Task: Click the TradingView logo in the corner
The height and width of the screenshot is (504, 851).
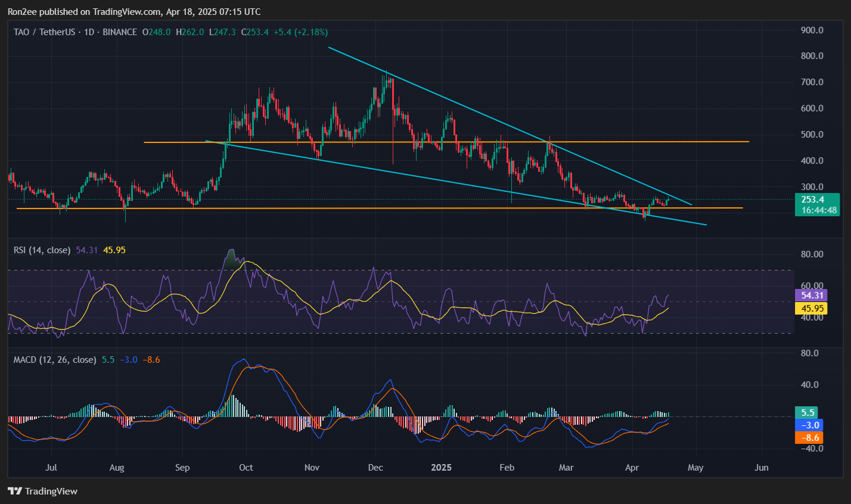Action: [43, 491]
